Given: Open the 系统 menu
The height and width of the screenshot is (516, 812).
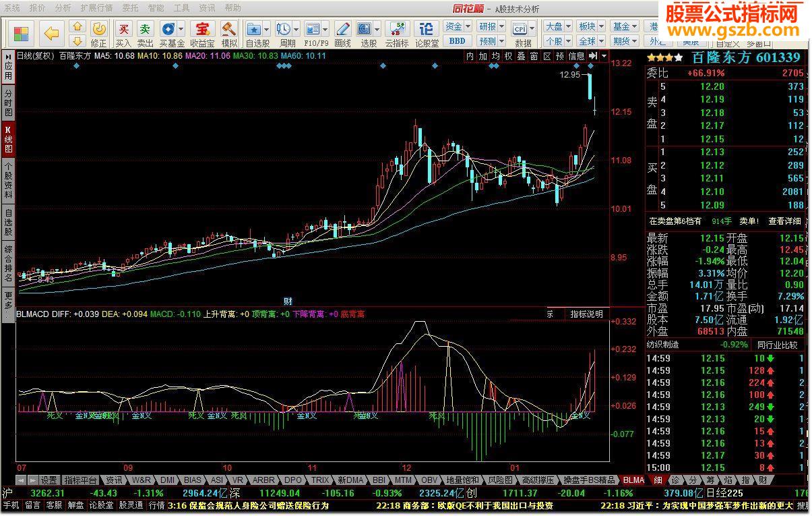Looking at the screenshot, I should pyautogui.click(x=12, y=8).
